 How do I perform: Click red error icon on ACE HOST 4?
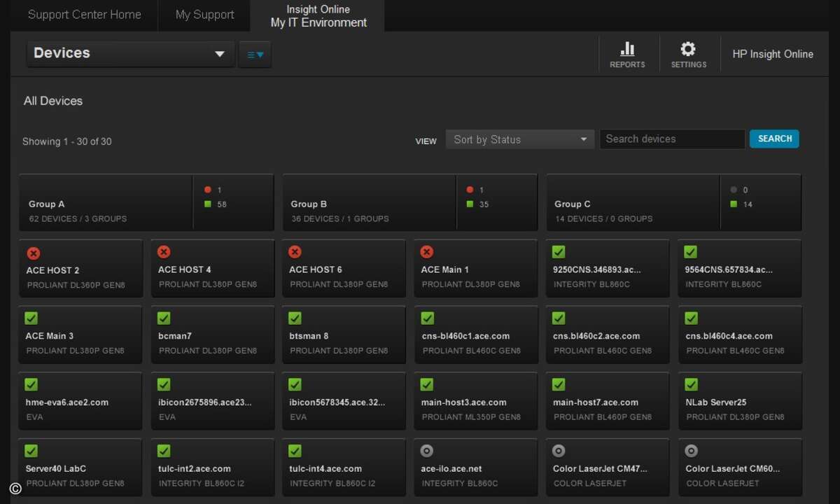(x=164, y=252)
